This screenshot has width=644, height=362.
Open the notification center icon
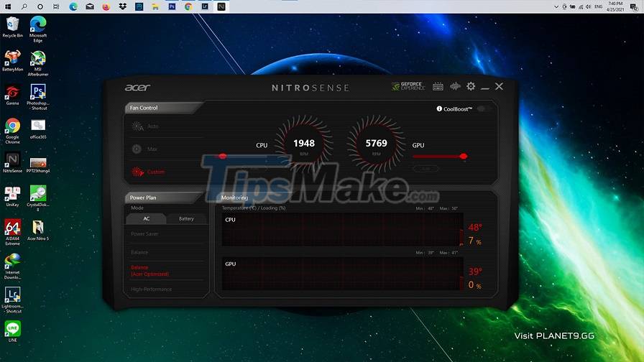click(x=633, y=6)
